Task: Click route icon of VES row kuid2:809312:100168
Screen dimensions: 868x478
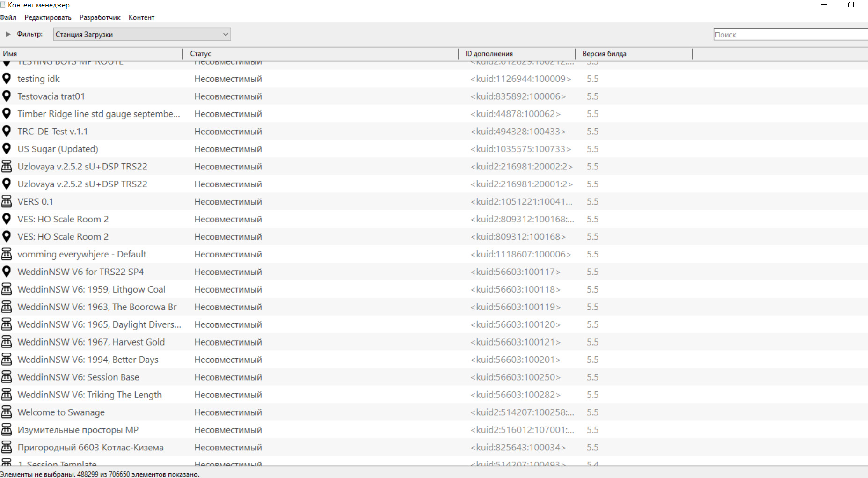Action: point(7,219)
